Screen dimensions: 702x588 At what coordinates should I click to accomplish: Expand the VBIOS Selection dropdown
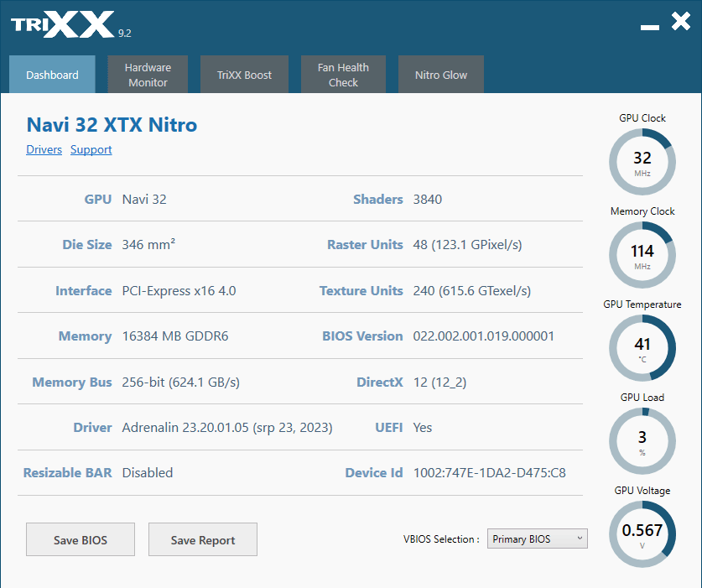click(x=538, y=539)
